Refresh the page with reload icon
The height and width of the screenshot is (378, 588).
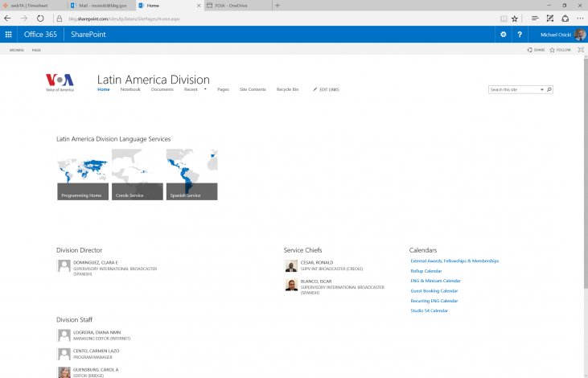(x=40, y=18)
